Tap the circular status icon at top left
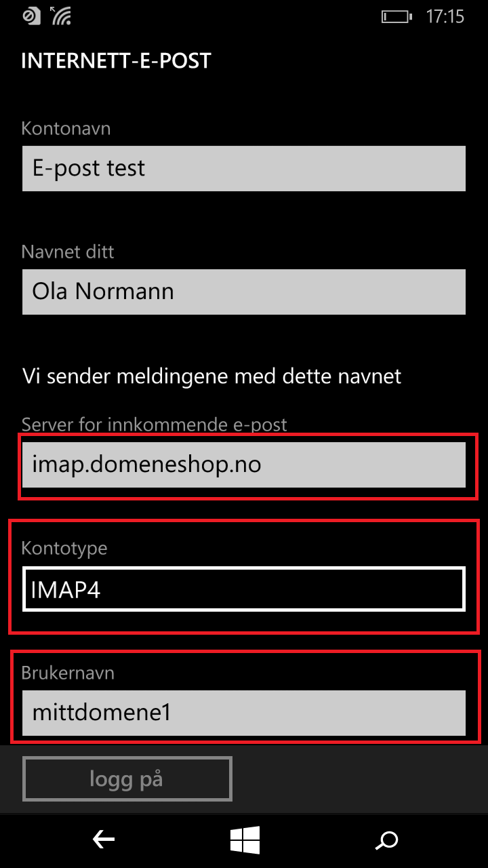 pos(31,16)
